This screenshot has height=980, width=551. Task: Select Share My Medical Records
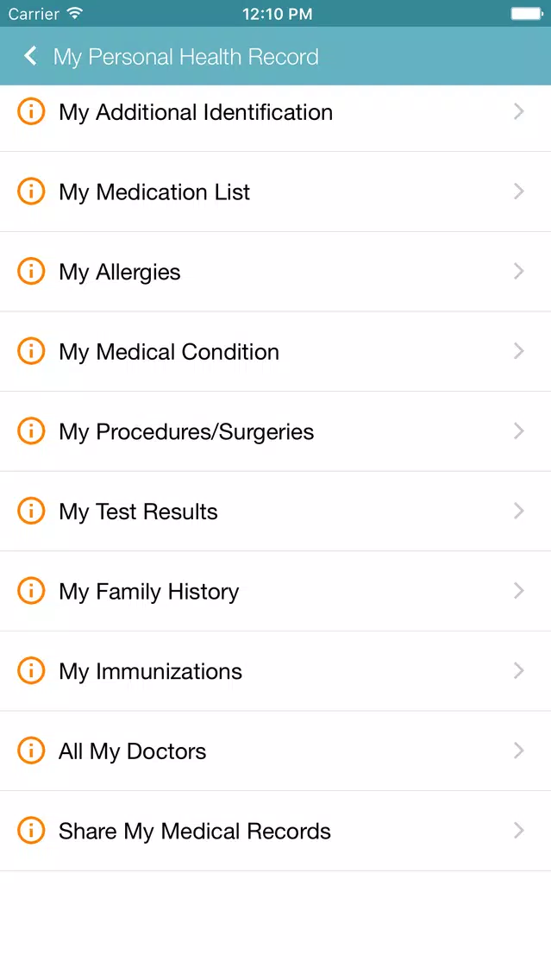point(276,831)
